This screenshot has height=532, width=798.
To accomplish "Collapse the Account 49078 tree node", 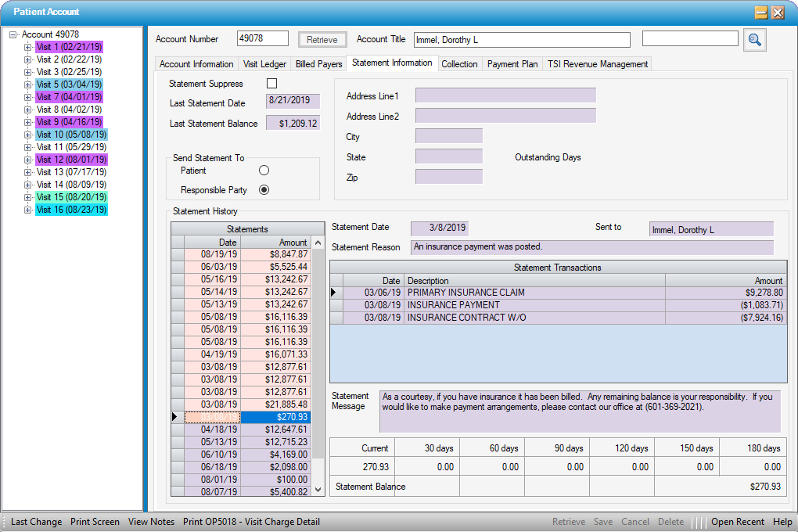I will (13, 34).
